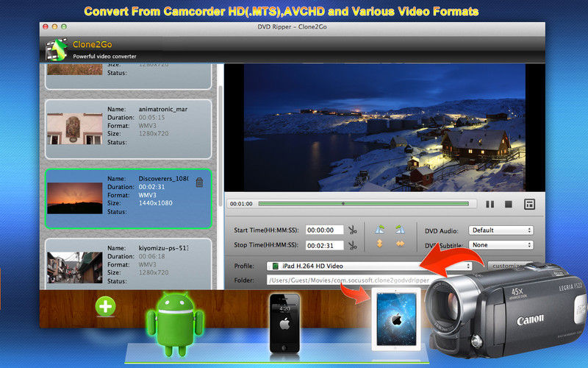Click the left mirrored-triangle icon with green arrow
Image resolution: width=588 pixels, height=368 pixels.
[x=379, y=229]
